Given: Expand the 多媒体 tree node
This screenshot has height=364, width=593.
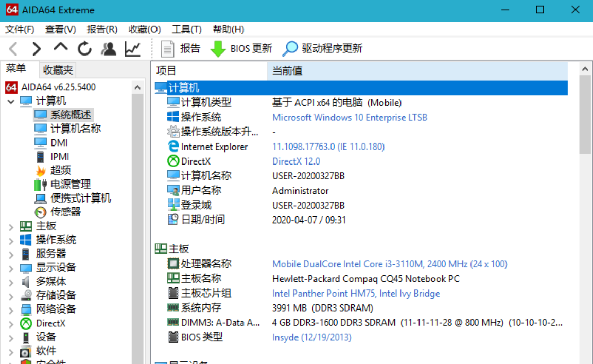Looking at the screenshot, I should click(x=11, y=282).
